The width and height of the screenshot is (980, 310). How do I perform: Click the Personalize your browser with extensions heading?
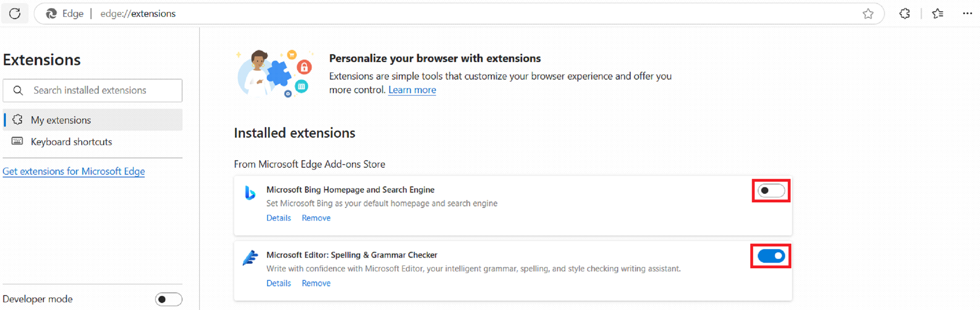coord(435,58)
